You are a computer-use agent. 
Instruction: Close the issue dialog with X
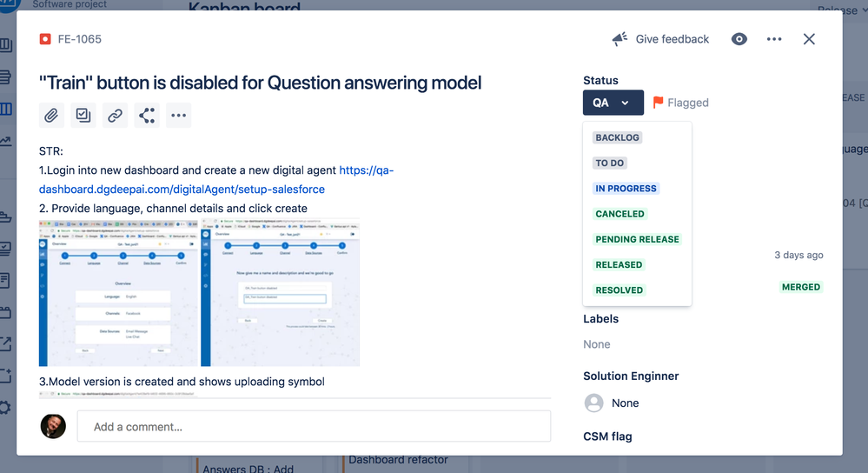(809, 39)
